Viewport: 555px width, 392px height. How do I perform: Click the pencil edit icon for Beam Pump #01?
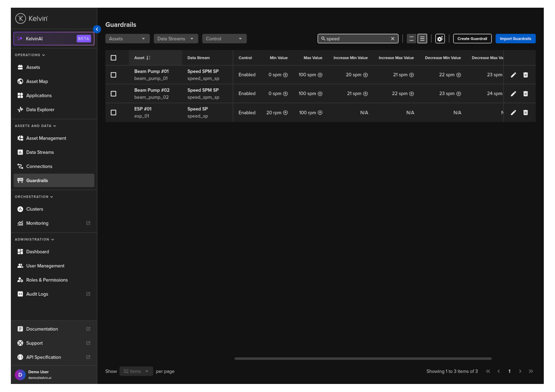click(x=513, y=75)
